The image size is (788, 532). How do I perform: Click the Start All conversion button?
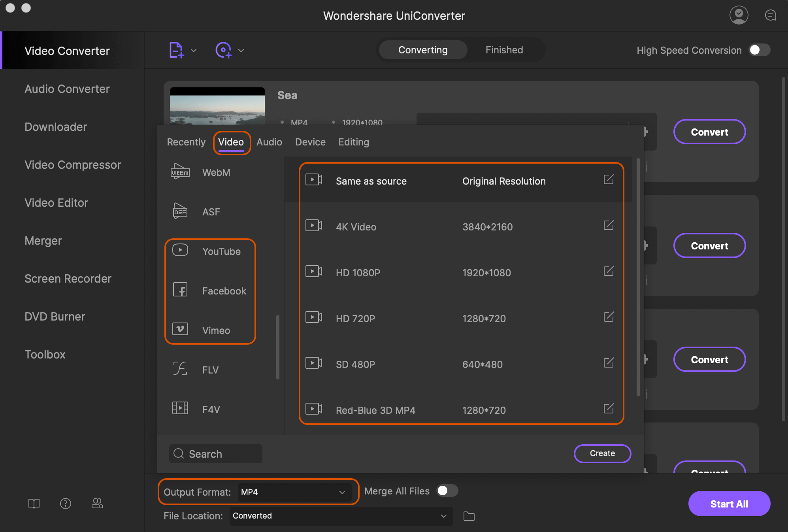[727, 504]
